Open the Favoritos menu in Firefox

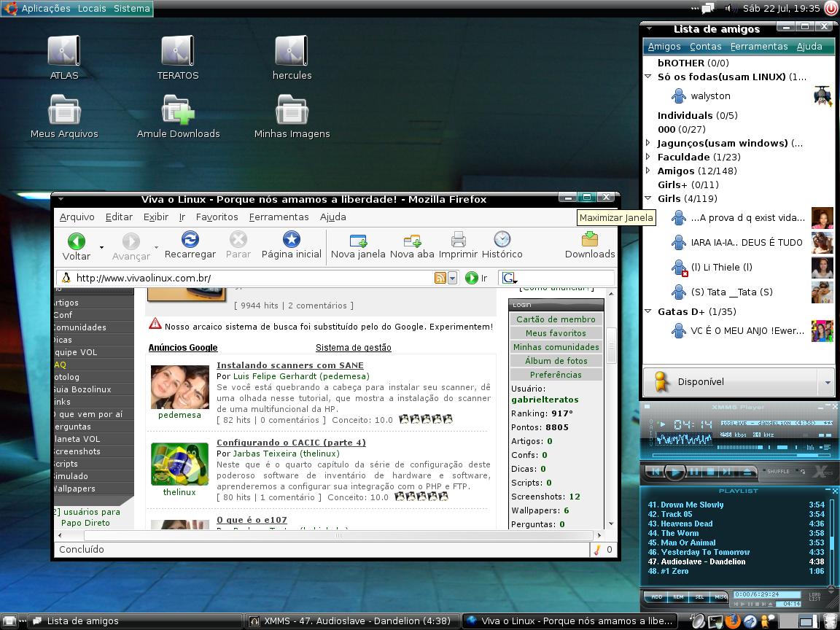pos(217,217)
